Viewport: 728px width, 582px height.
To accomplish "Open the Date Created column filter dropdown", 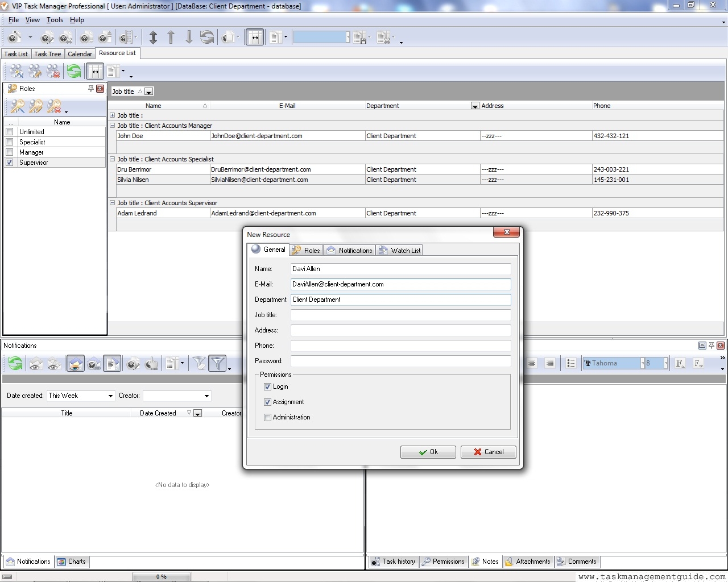I will pos(197,414).
